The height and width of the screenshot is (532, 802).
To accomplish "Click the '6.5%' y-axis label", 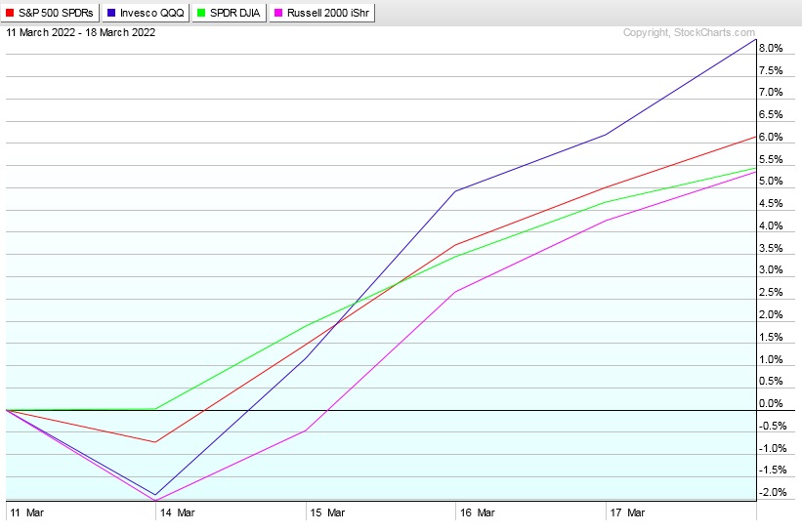I will (771, 114).
